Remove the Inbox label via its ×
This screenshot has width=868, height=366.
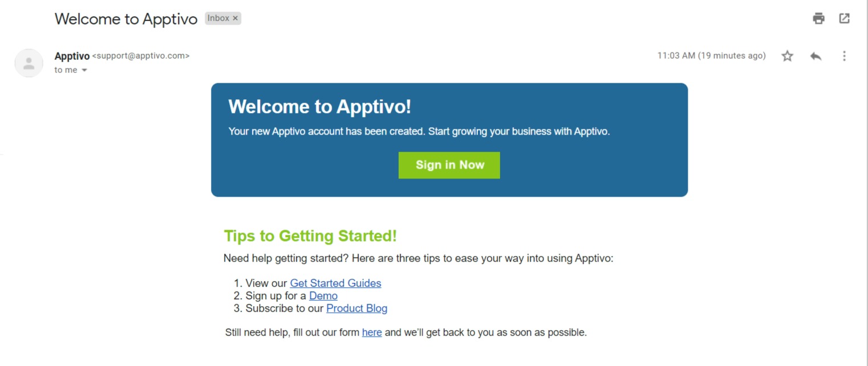point(236,18)
